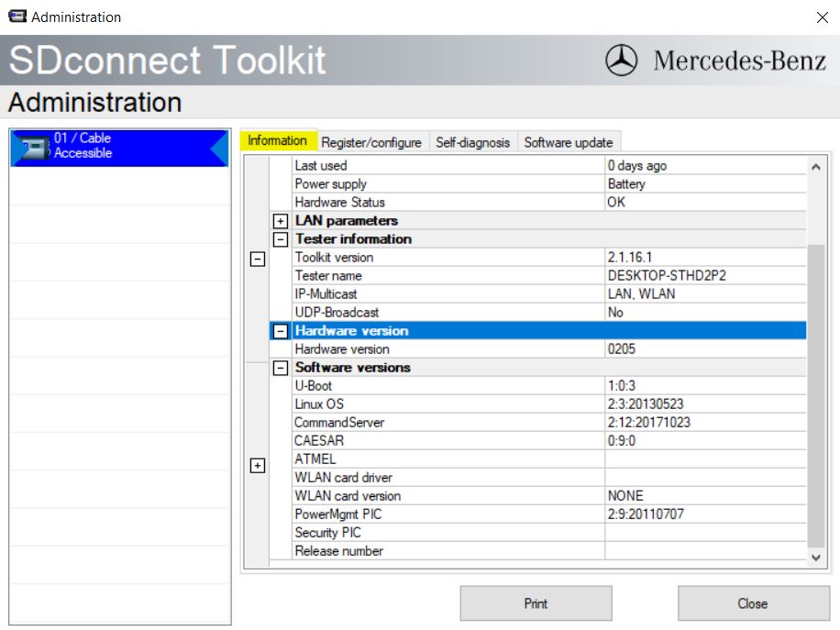Image resolution: width=840 pixels, height=630 pixels.
Task: Select the CommandServer row label
Action: tap(339, 422)
